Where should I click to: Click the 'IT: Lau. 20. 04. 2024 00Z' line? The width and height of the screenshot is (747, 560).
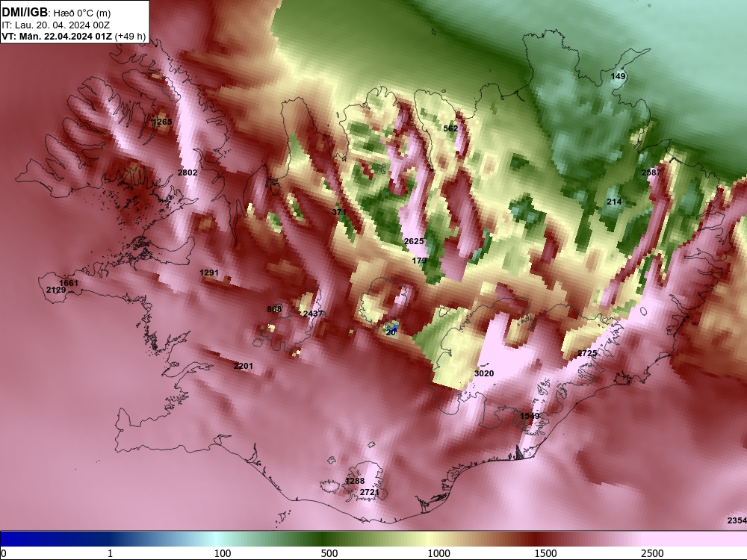click(x=55, y=25)
